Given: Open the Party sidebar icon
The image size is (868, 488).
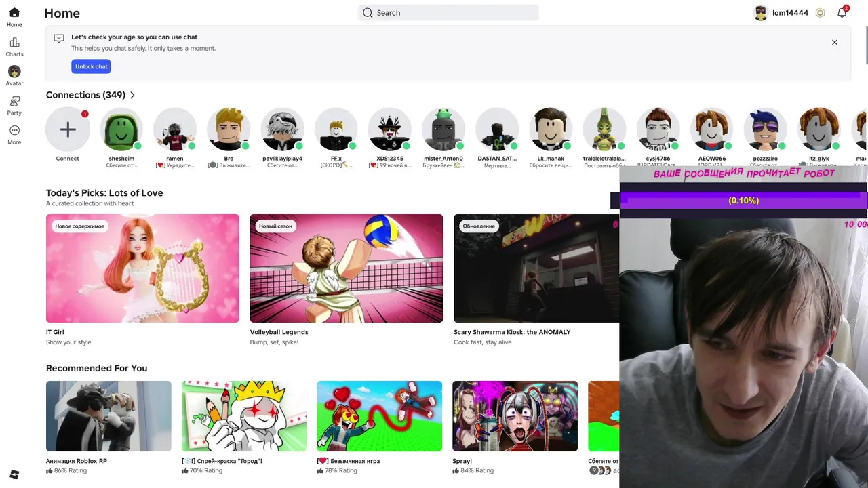Looking at the screenshot, I should coord(14,101).
